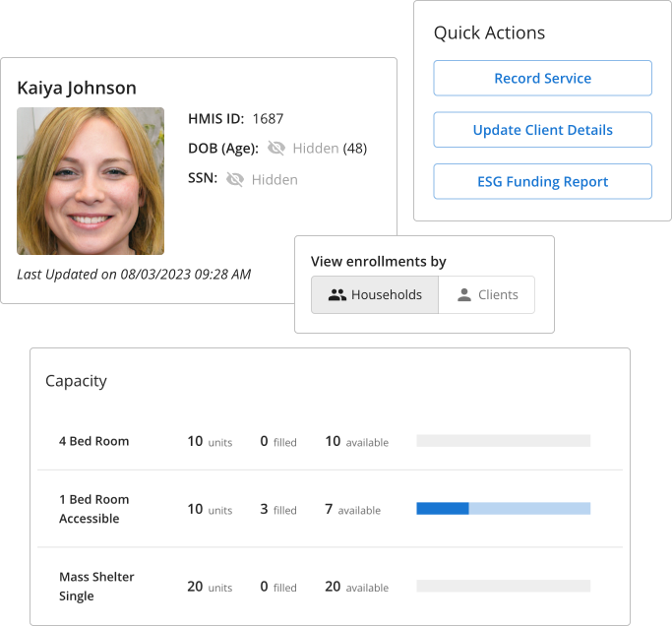Reveal the hidden DOB eye icon
The height and width of the screenshot is (626, 672).
point(275,149)
